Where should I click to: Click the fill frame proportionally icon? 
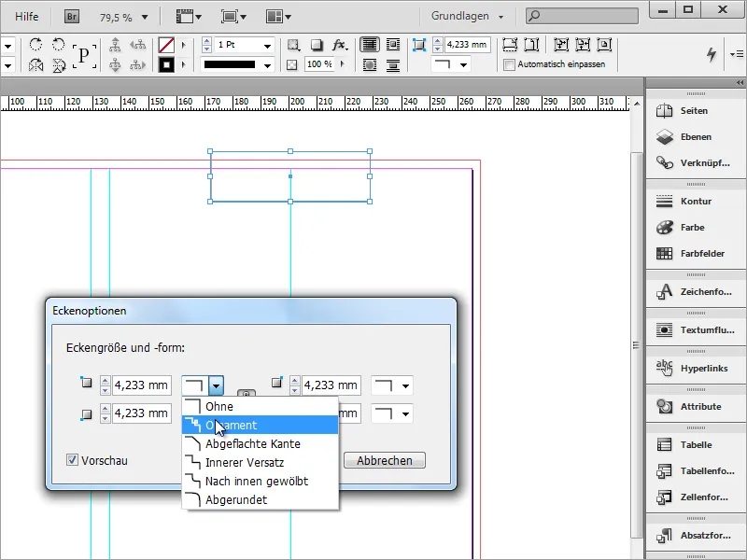510,45
